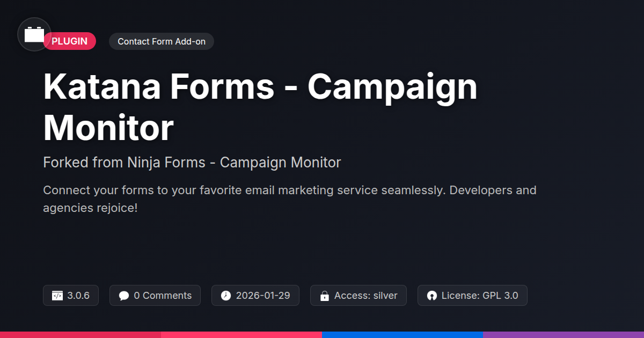Image resolution: width=644 pixels, height=338 pixels.
Task: Open the 0 Comments link
Action: (x=163, y=296)
